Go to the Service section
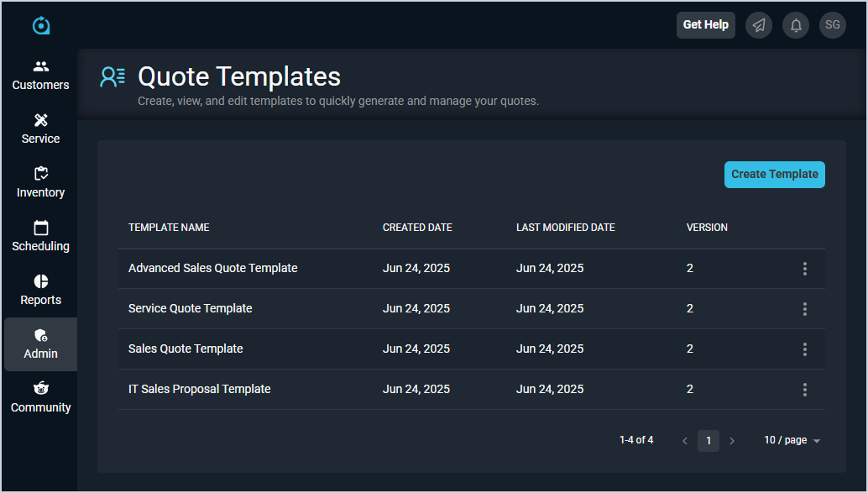 pyautogui.click(x=40, y=128)
